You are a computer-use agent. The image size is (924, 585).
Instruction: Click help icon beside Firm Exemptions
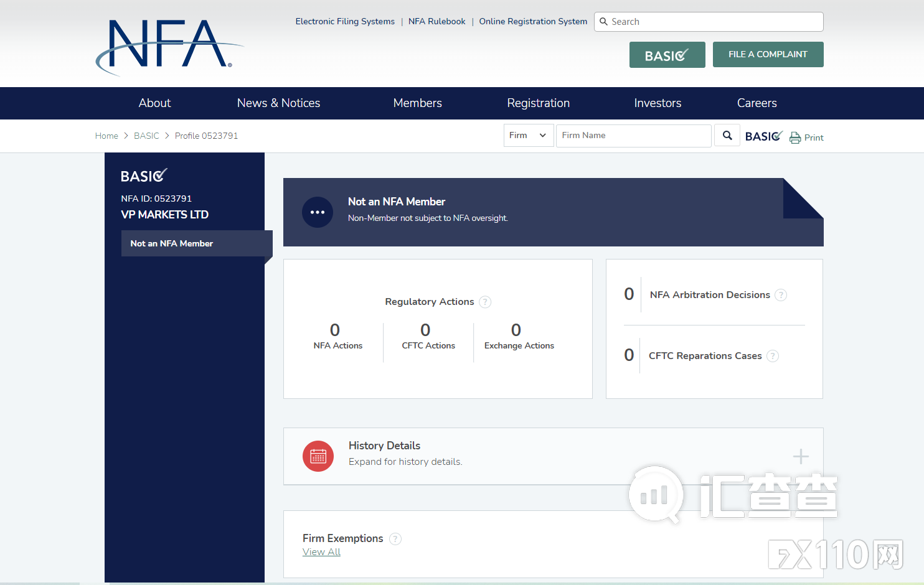click(x=395, y=539)
